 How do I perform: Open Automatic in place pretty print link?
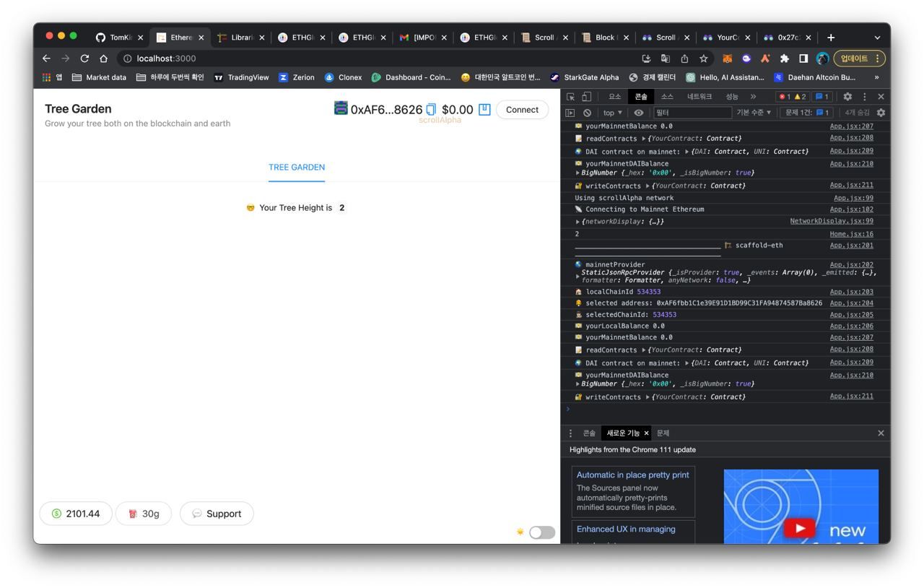click(632, 475)
